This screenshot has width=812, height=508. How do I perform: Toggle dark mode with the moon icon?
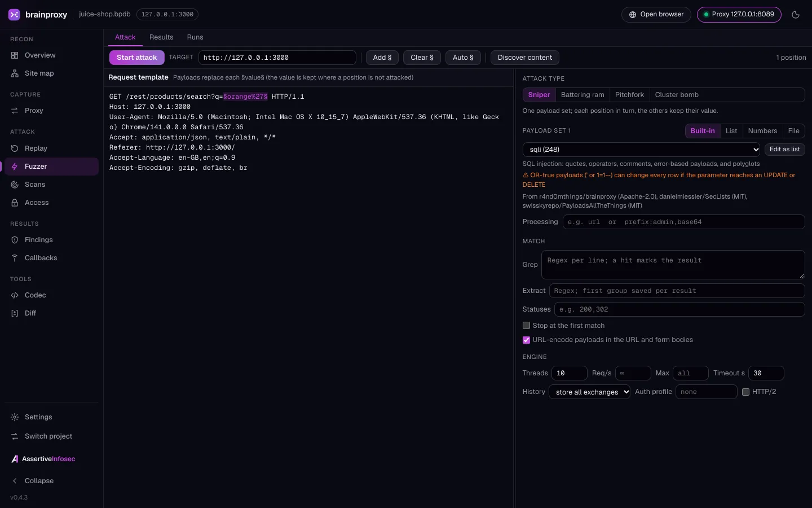796,15
